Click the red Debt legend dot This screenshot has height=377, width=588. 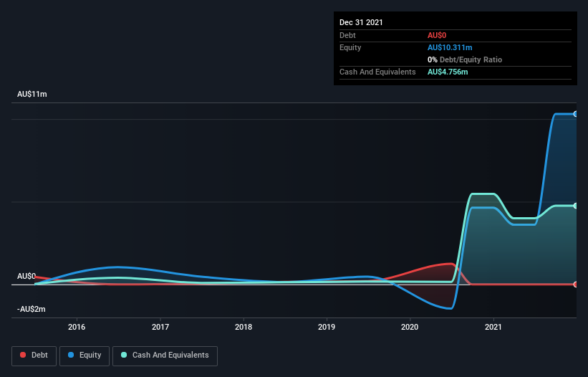(x=23, y=355)
